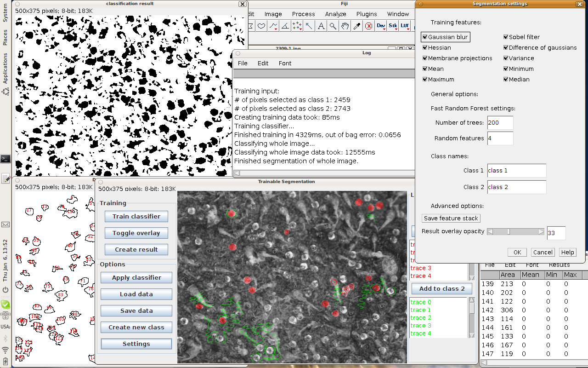Select the Wand tracing tool
Image resolution: width=588 pixels, height=368 pixels.
[309, 26]
